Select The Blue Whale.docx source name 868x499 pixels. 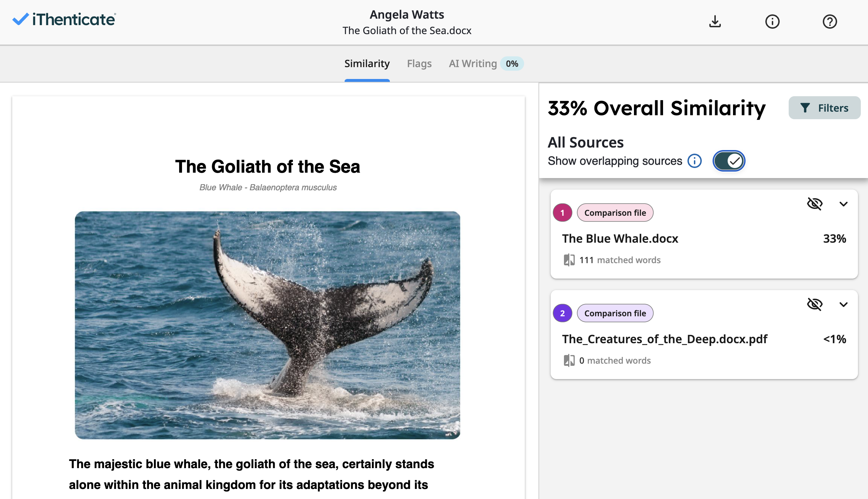620,238
